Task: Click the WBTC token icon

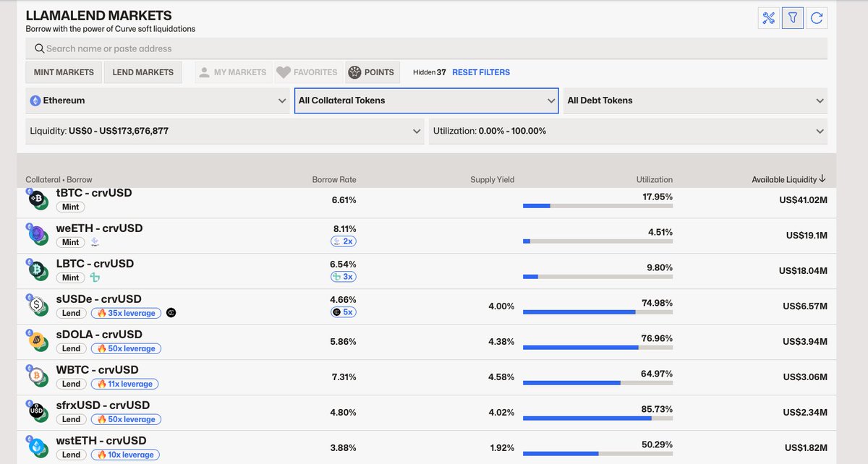Action: (37, 377)
